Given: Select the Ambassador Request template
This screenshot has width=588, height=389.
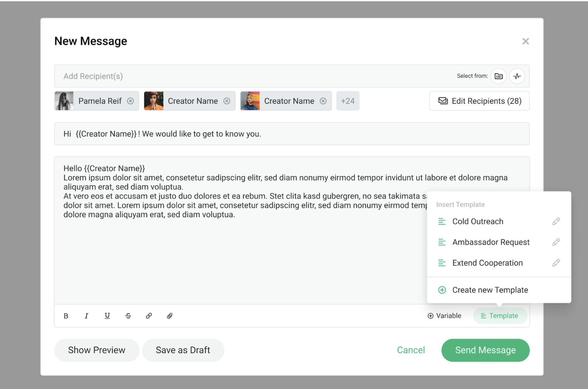Looking at the screenshot, I should click(x=491, y=242).
